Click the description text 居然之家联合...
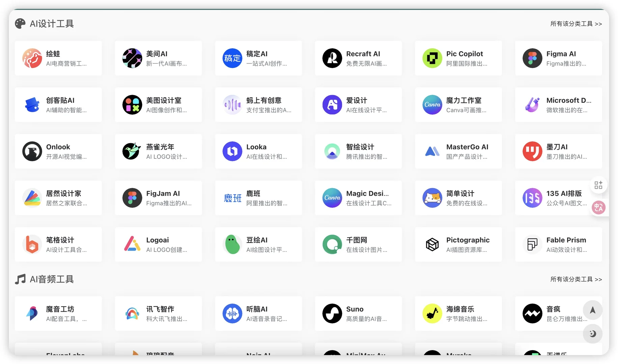This screenshot has height=364, width=618. (x=66, y=203)
